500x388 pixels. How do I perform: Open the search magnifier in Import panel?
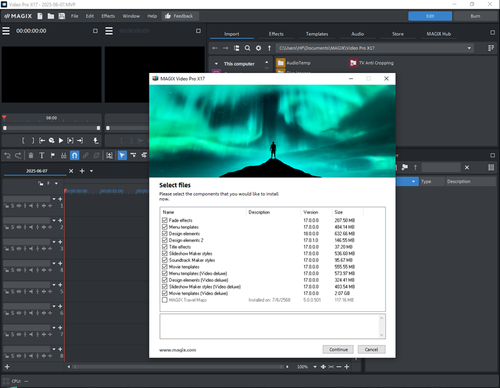click(x=247, y=48)
